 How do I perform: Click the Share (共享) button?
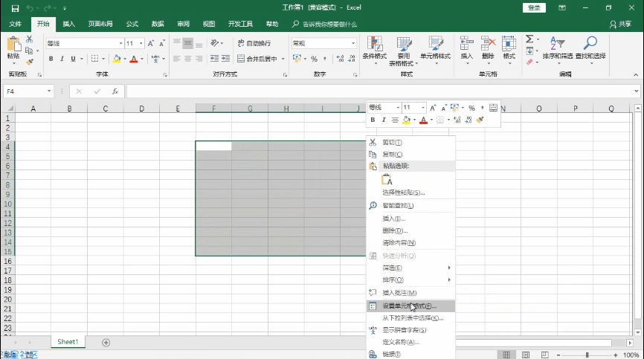[620, 25]
